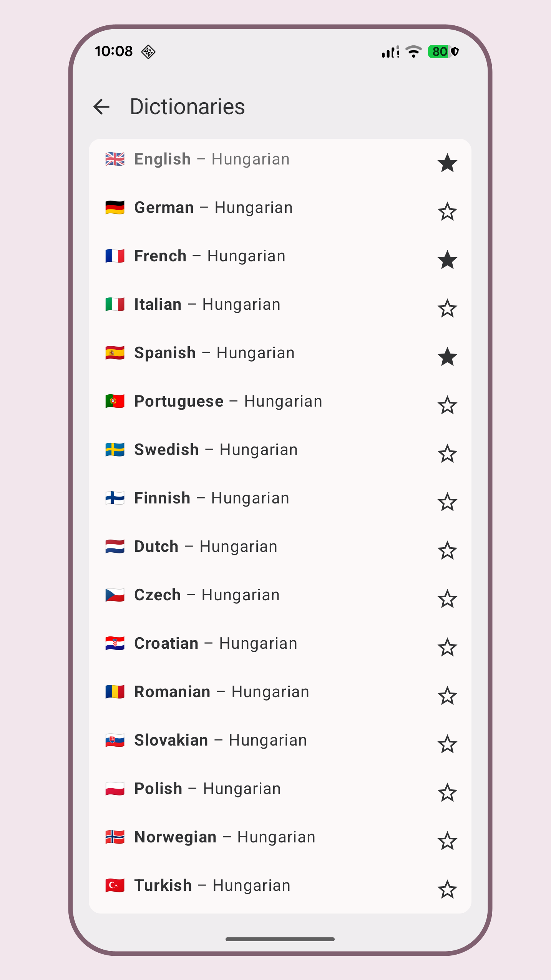Favorite the Italian – Hungarian dictionary

click(447, 309)
